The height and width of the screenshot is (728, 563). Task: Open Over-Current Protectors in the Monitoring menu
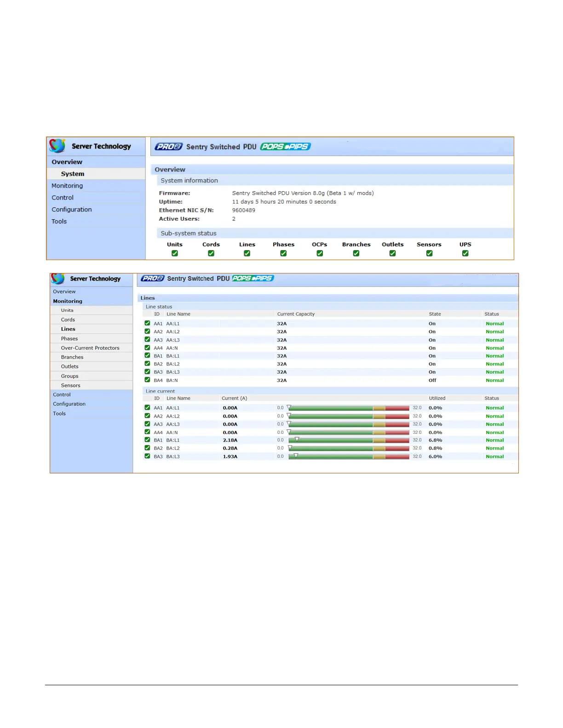click(x=90, y=348)
